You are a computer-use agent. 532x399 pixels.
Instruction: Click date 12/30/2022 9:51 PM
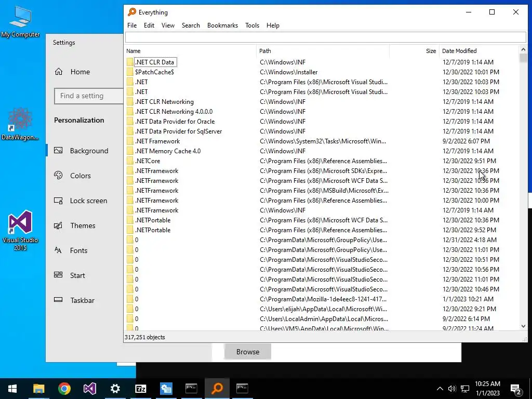tap(469, 161)
